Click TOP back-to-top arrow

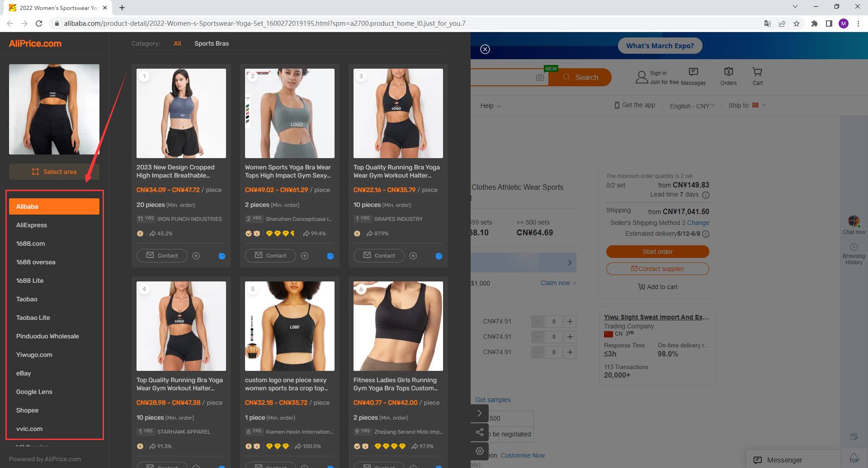click(x=854, y=457)
